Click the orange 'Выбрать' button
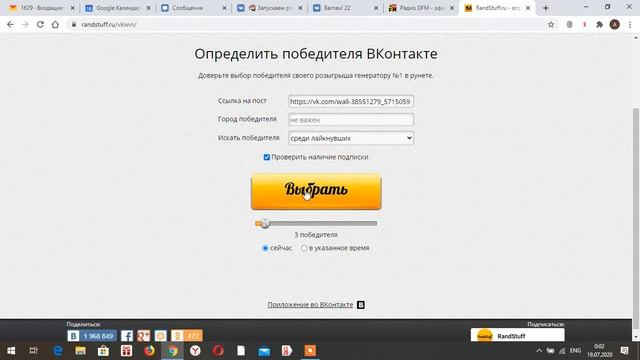The width and height of the screenshot is (640, 360). point(316,191)
